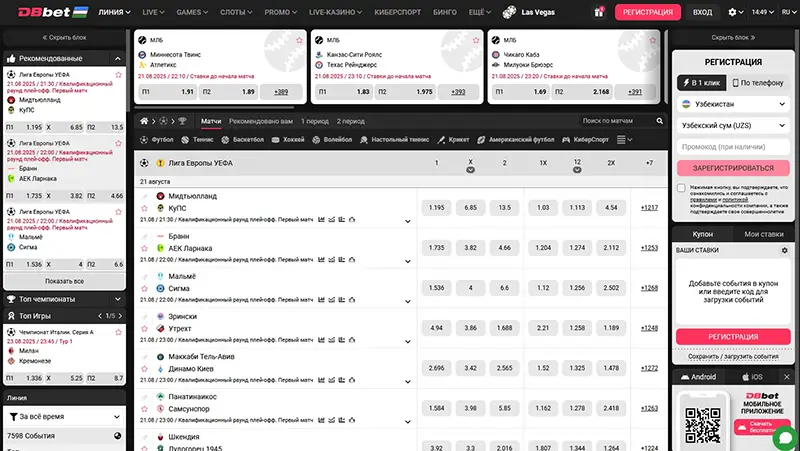Open 'Сохранить / загрузить события' link
The width and height of the screenshot is (800, 451).
tap(733, 357)
